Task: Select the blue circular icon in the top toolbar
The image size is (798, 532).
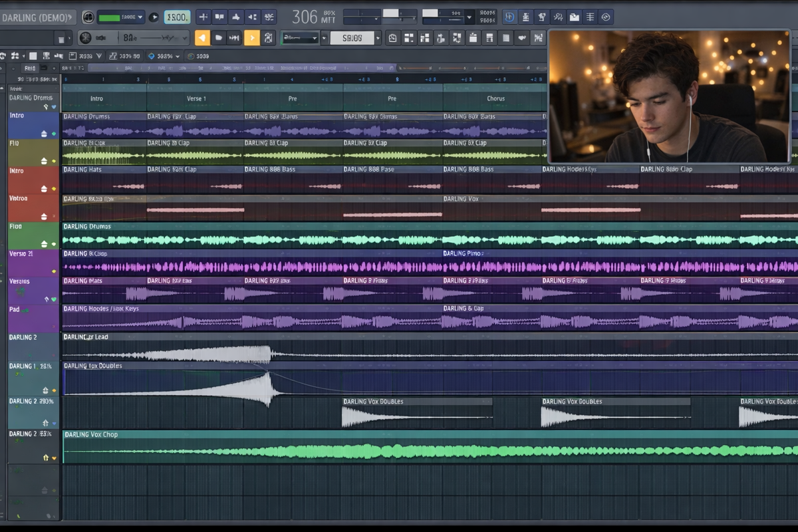Action: coord(509,17)
